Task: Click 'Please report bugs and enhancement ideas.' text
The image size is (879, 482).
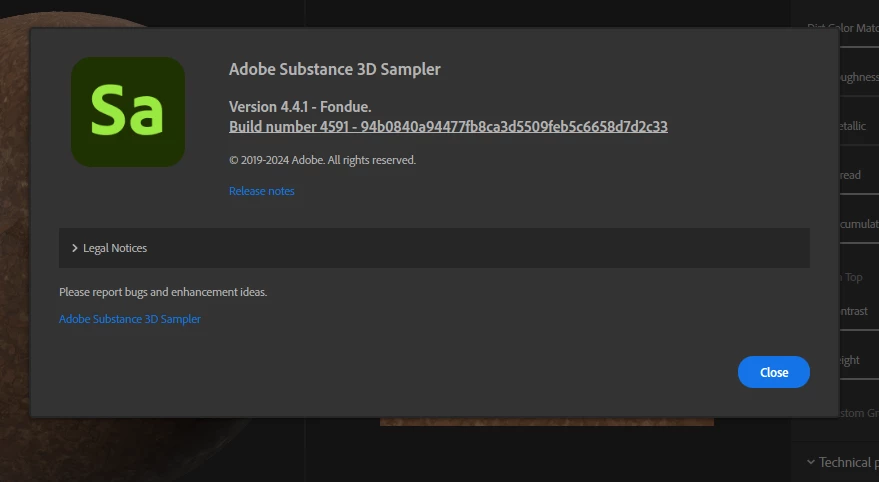Action: click(x=163, y=292)
